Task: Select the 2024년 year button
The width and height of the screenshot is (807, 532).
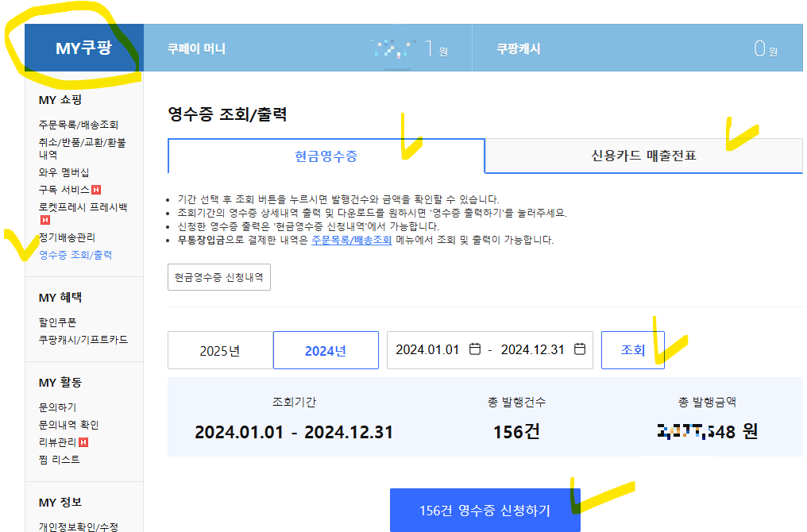Action: (x=326, y=350)
